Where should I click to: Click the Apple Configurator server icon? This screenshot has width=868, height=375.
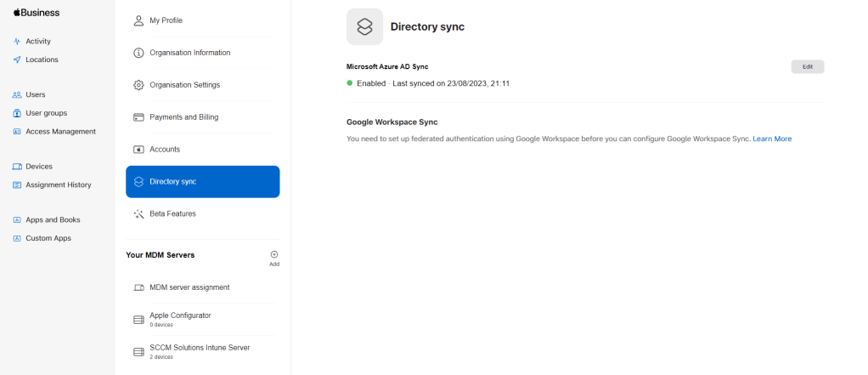pos(138,320)
